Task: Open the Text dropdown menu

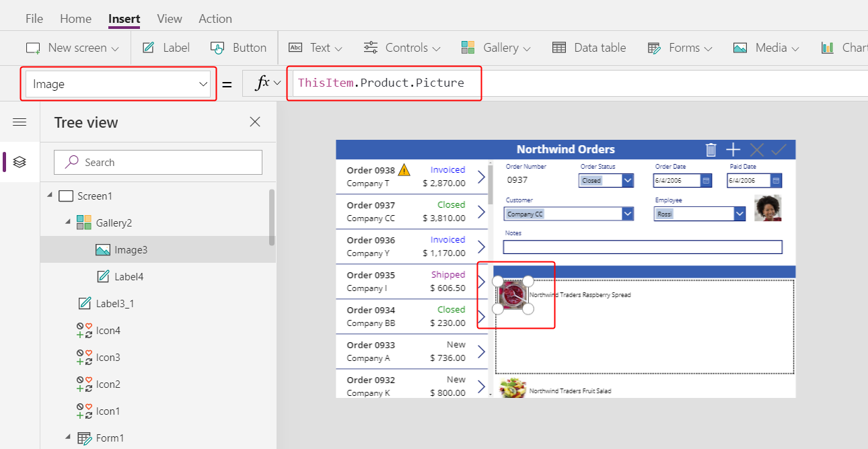Action: pos(316,48)
